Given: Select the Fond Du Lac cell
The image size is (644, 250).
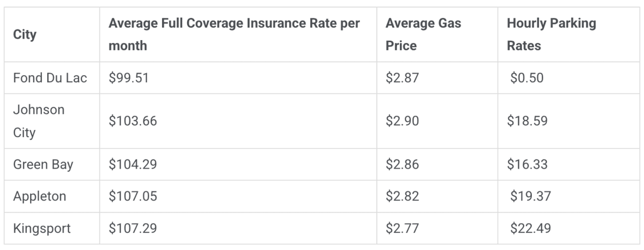Looking at the screenshot, I should coord(50,78).
